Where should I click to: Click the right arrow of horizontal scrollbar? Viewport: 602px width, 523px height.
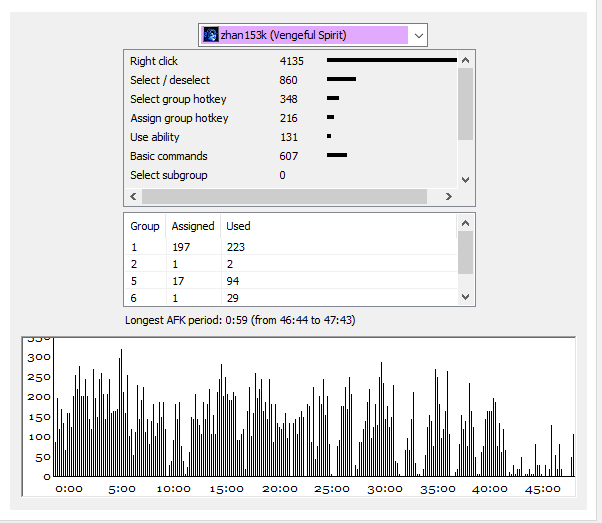[x=448, y=197]
